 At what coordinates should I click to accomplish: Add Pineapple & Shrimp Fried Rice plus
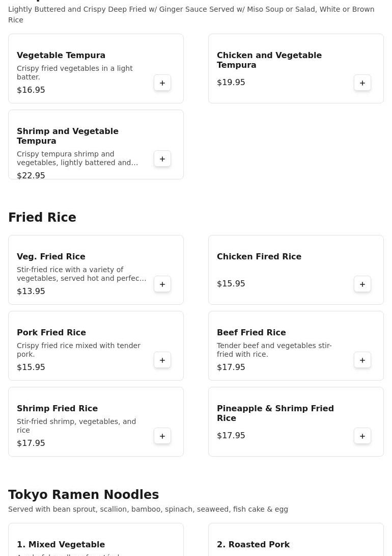[362, 436]
